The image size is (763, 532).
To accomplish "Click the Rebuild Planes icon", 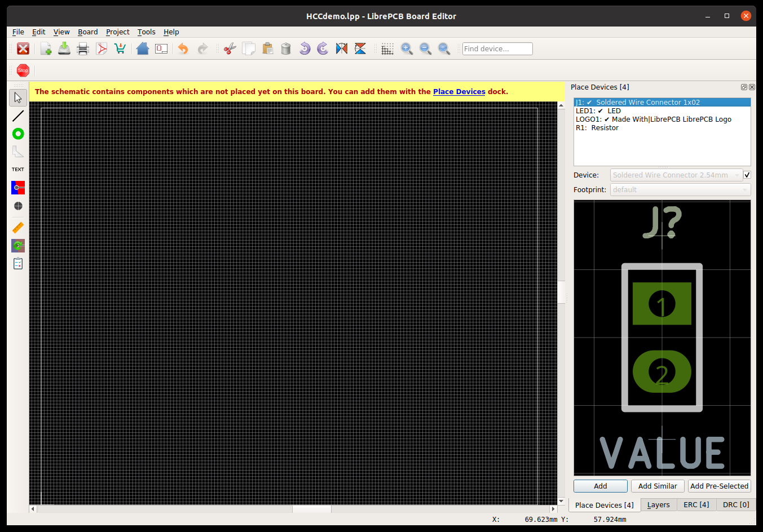I will [x=18, y=246].
